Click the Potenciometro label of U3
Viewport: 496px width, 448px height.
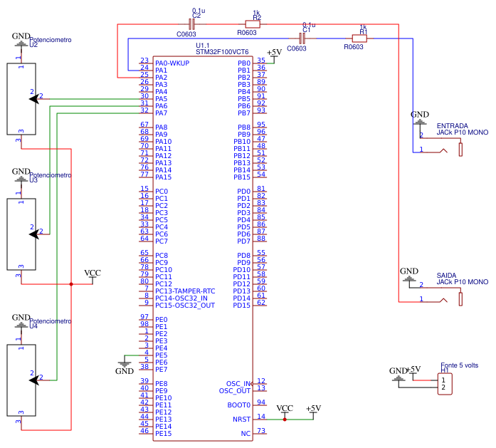(x=51, y=175)
